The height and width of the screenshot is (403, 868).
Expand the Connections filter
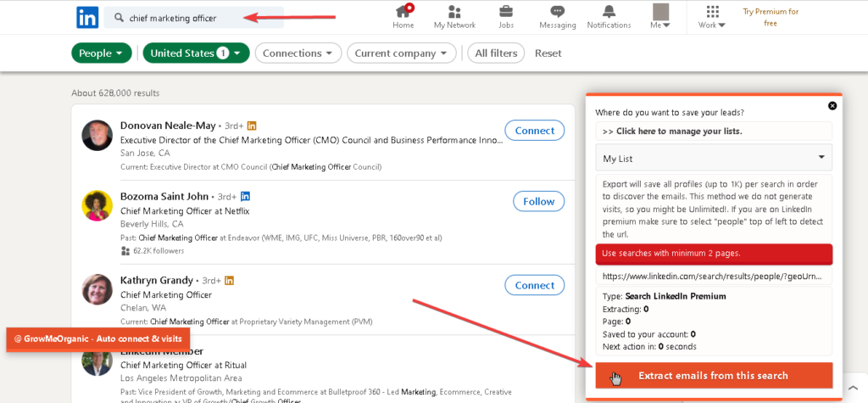point(298,53)
